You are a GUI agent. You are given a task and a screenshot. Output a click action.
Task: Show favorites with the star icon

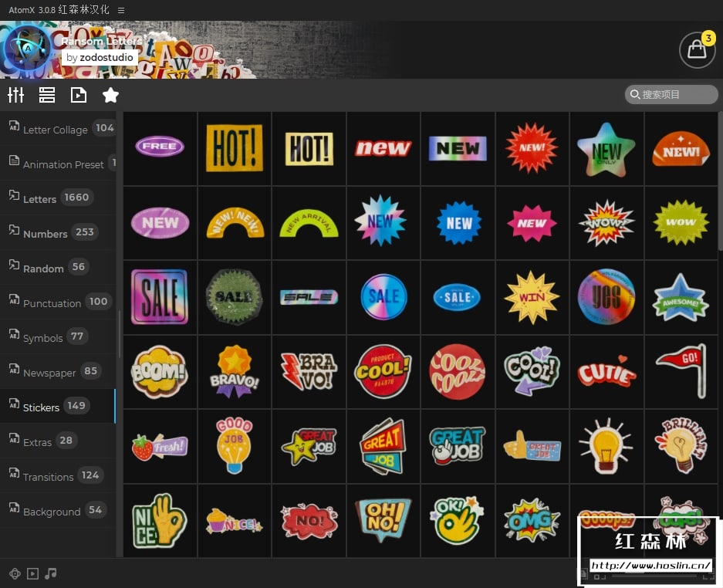(x=110, y=95)
